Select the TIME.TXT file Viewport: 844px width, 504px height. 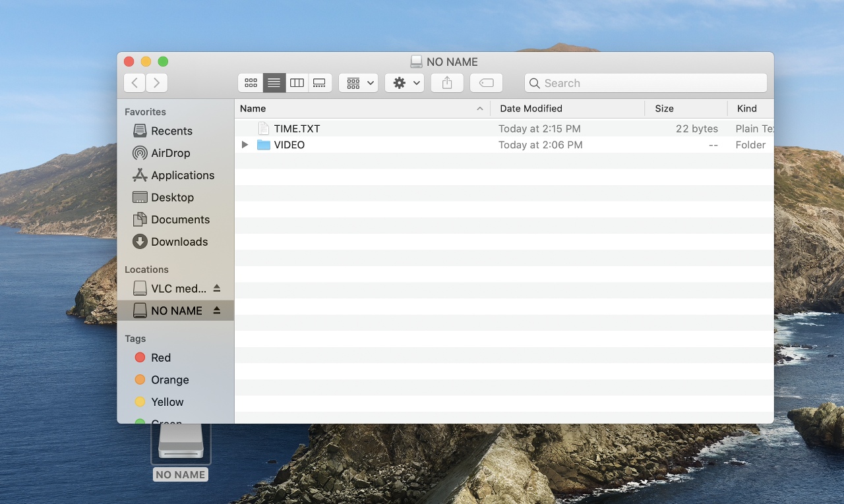pyautogui.click(x=297, y=129)
